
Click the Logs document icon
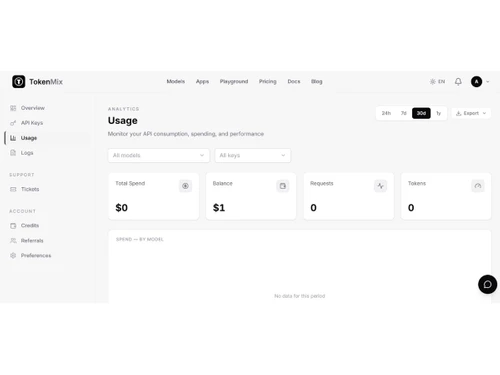13,153
